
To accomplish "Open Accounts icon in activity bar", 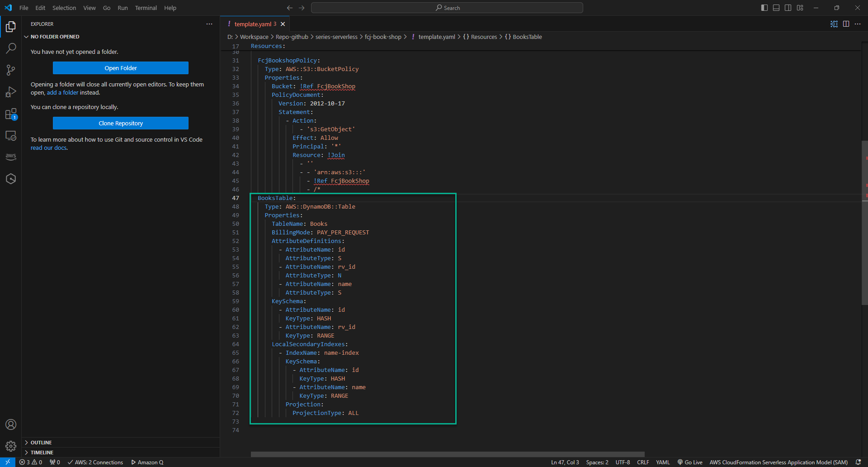I will [11, 424].
